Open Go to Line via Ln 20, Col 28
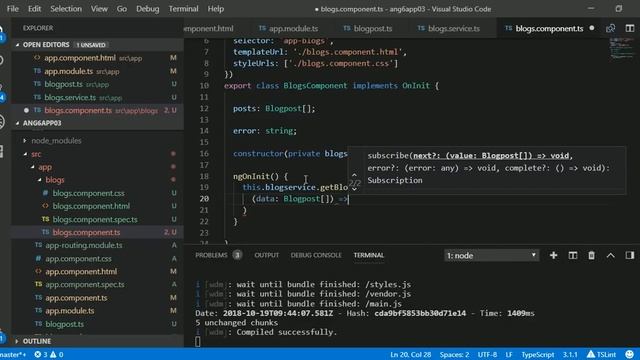 [x=411, y=354]
